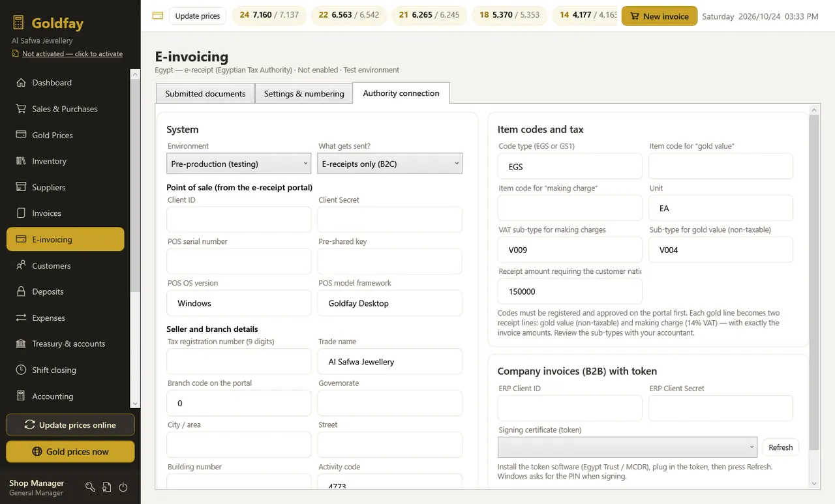
Task: Click Update prices online button
Action: pos(70,424)
